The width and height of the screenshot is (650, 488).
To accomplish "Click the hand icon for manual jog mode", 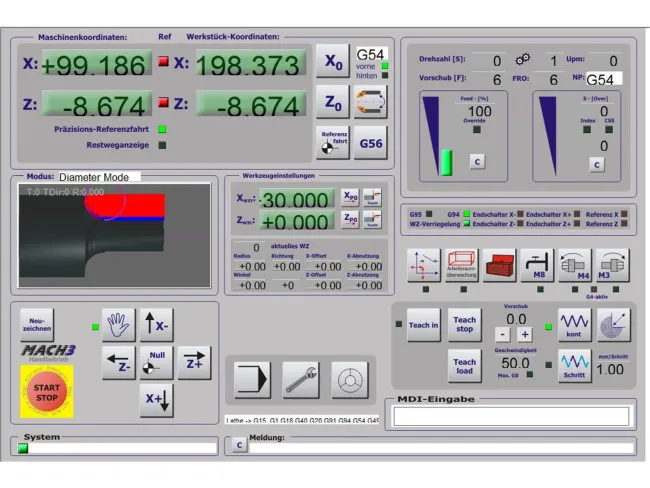I will click(118, 326).
